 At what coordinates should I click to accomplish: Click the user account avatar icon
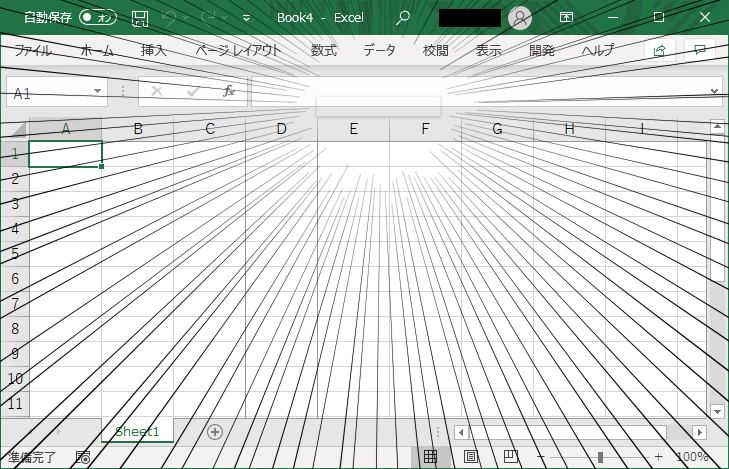(x=520, y=18)
